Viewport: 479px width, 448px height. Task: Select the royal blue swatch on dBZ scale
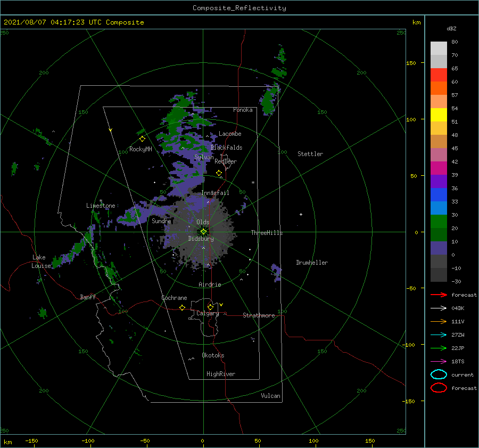[x=439, y=194]
